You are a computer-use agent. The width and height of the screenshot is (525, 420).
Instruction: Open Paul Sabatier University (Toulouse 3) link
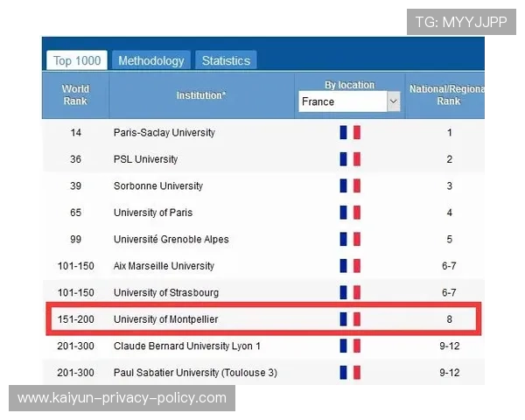pos(195,373)
